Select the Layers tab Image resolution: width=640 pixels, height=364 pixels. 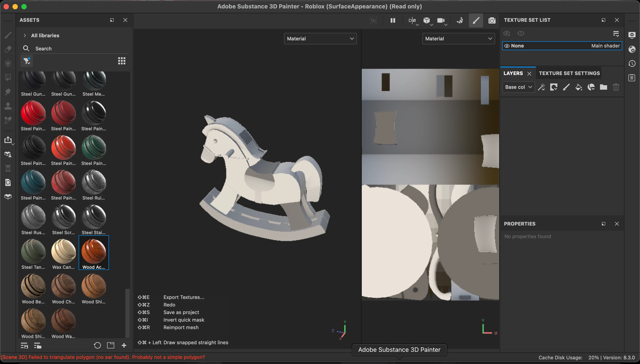point(513,73)
